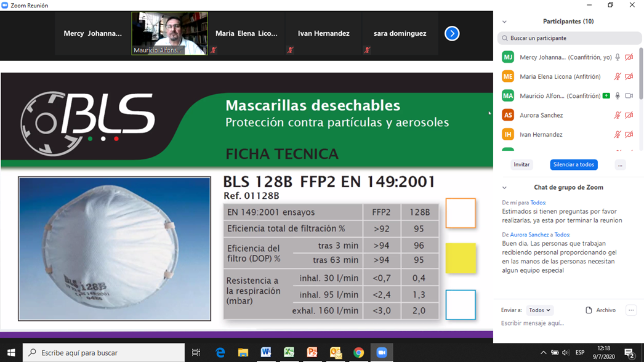Screen dimensions: 644x362
Task: Open the Enviar a Todos dropdown
Action: click(x=539, y=310)
